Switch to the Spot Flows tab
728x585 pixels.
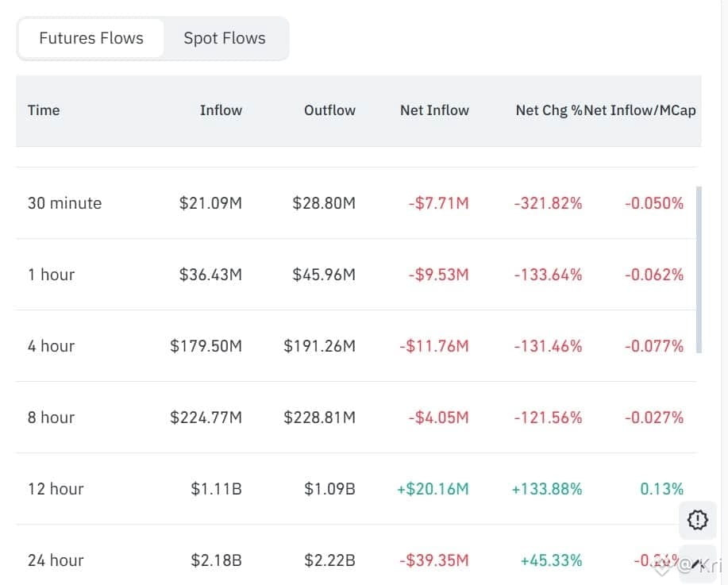225,37
